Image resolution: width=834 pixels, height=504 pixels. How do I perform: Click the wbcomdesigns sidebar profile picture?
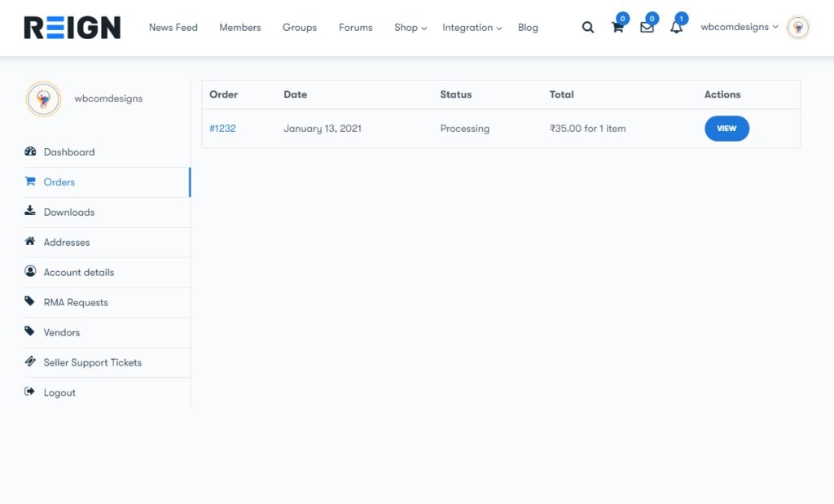point(43,99)
